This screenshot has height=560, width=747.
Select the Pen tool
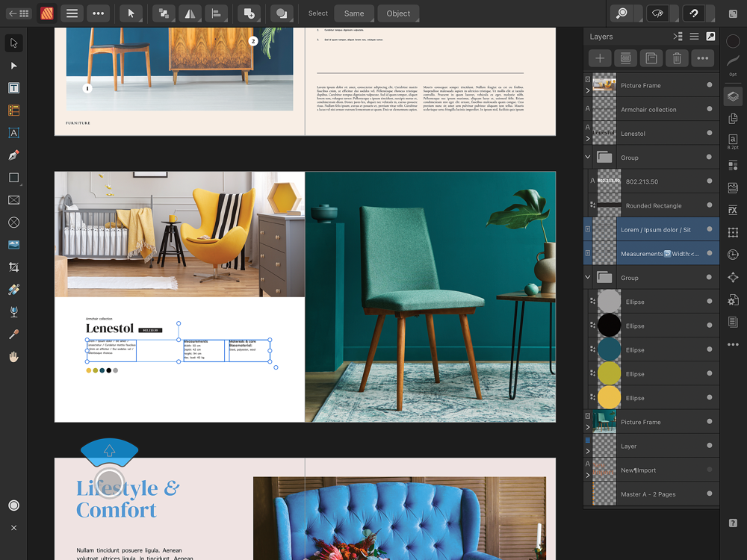click(x=13, y=155)
